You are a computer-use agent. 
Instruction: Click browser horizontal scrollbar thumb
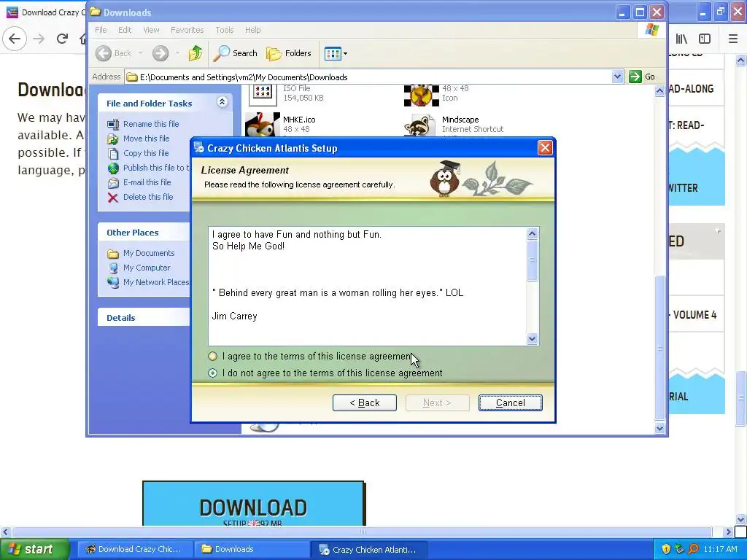pyautogui.click(x=362, y=532)
